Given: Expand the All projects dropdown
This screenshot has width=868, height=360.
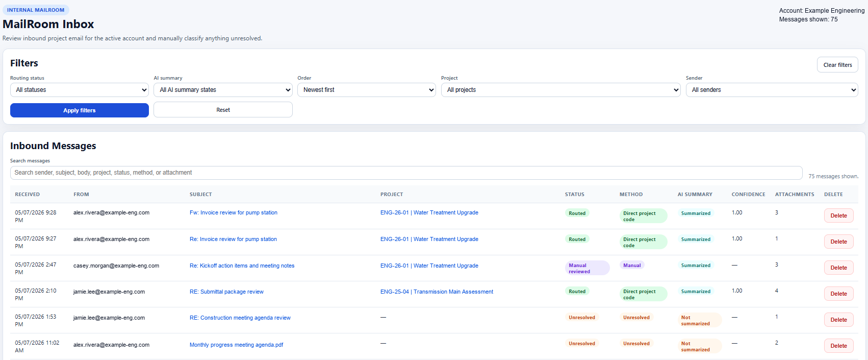Looking at the screenshot, I should tap(561, 90).
